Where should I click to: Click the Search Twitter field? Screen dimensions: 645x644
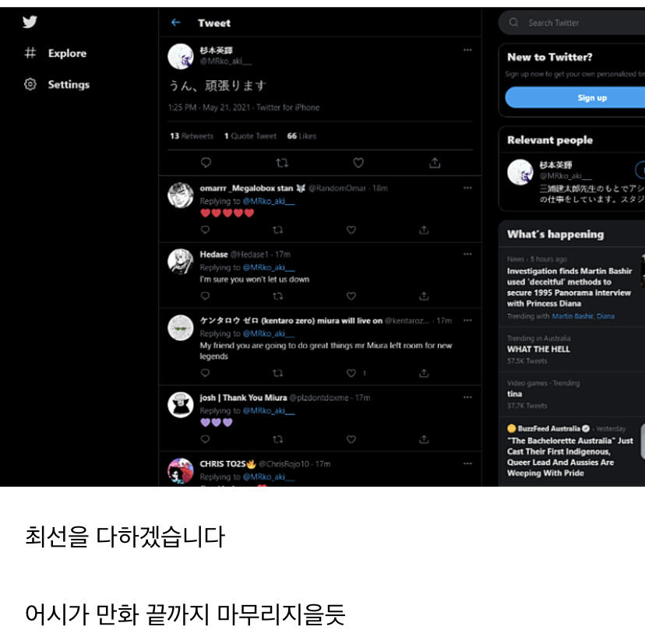coord(572,23)
